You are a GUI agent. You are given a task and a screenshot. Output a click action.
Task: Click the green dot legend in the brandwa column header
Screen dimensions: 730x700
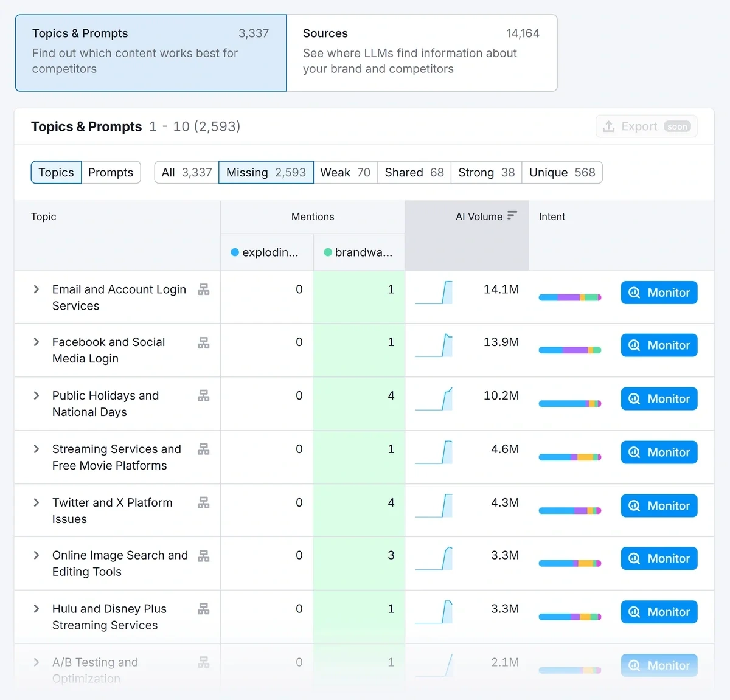pyautogui.click(x=327, y=252)
